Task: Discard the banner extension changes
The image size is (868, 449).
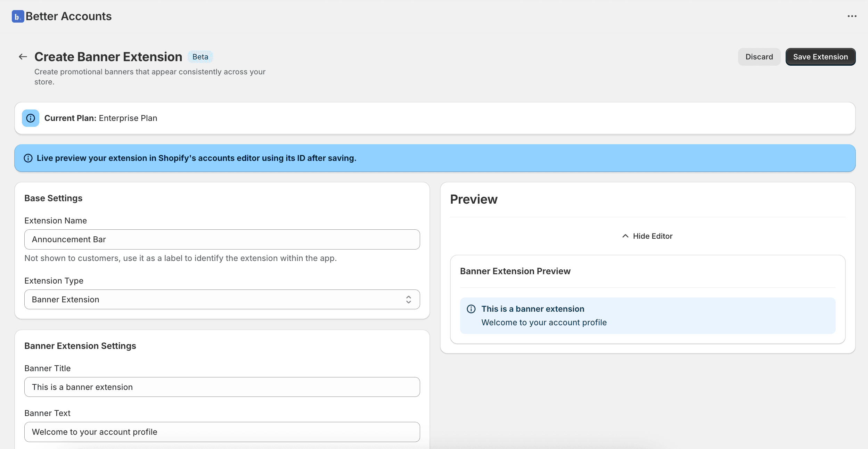Action: pyautogui.click(x=759, y=56)
